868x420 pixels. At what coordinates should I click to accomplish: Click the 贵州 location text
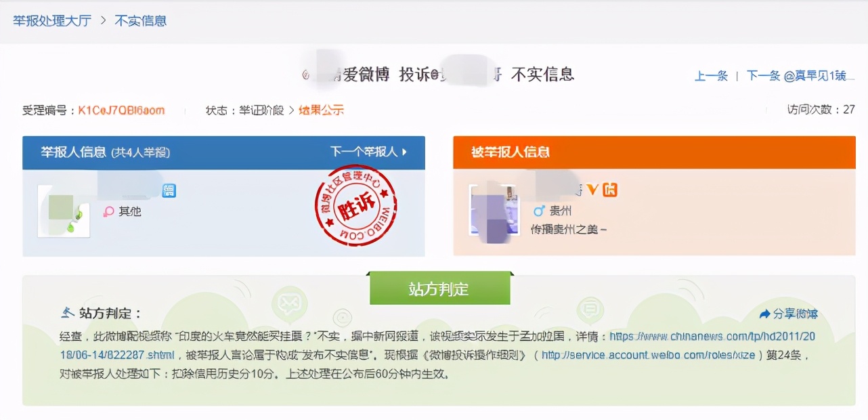coord(561,211)
